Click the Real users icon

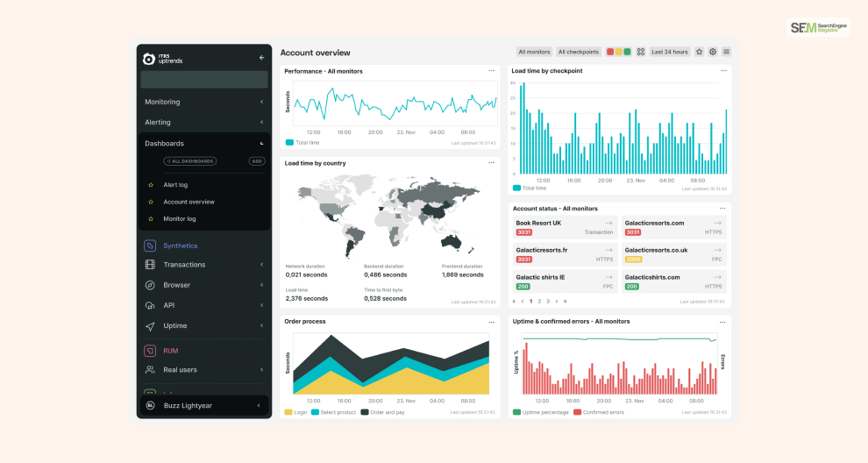pos(150,370)
